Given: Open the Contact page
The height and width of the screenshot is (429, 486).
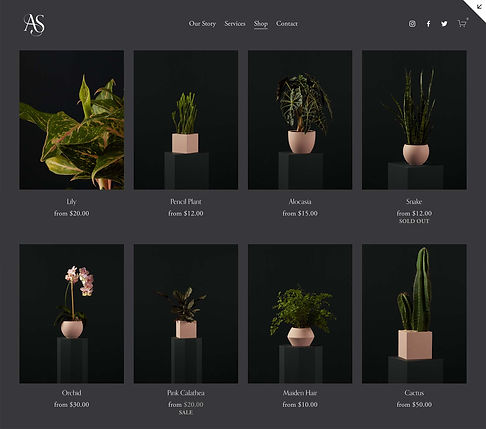Looking at the screenshot, I should tap(287, 24).
